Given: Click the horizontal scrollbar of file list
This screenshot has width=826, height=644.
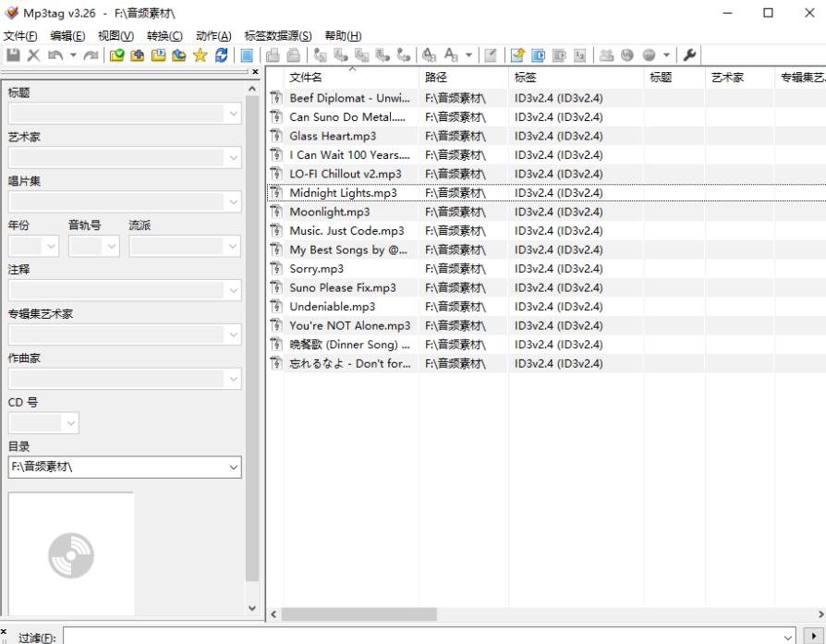Looking at the screenshot, I should pyautogui.click(x=358, y=614).
